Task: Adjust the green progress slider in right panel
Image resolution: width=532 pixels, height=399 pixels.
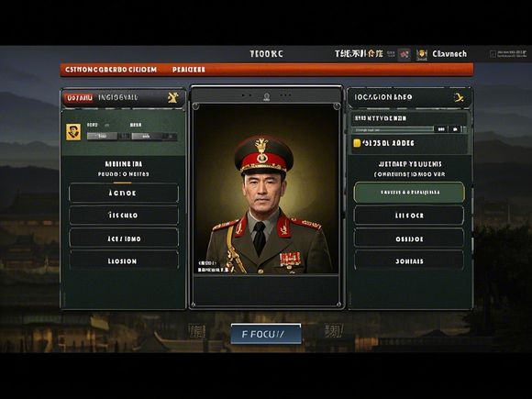Action: point(393,129)
